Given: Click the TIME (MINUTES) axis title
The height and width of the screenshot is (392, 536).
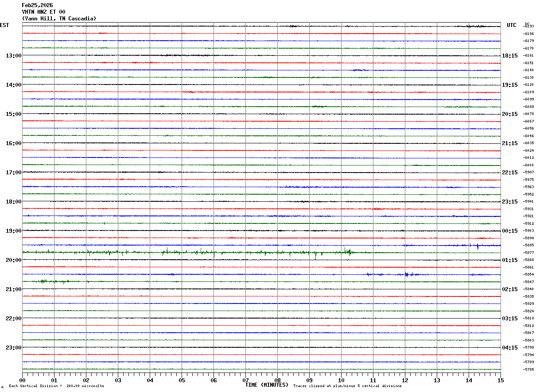Looking at the screenshot, I should click(267, 385).
